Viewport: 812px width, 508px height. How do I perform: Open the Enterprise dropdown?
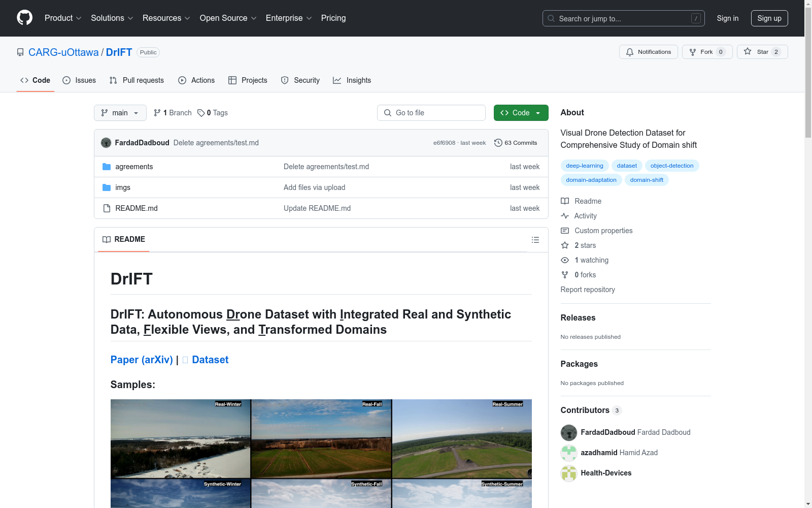(x=289, y=18)
